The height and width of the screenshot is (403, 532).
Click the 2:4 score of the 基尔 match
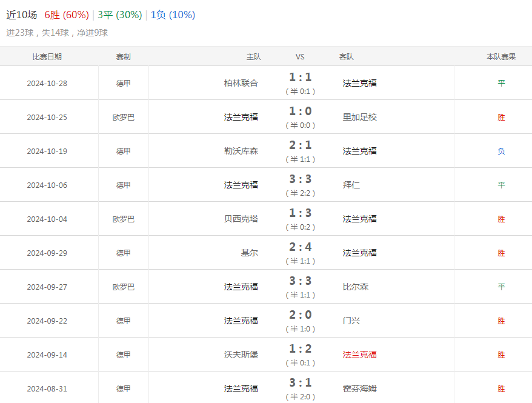click(x=301, y=247)
